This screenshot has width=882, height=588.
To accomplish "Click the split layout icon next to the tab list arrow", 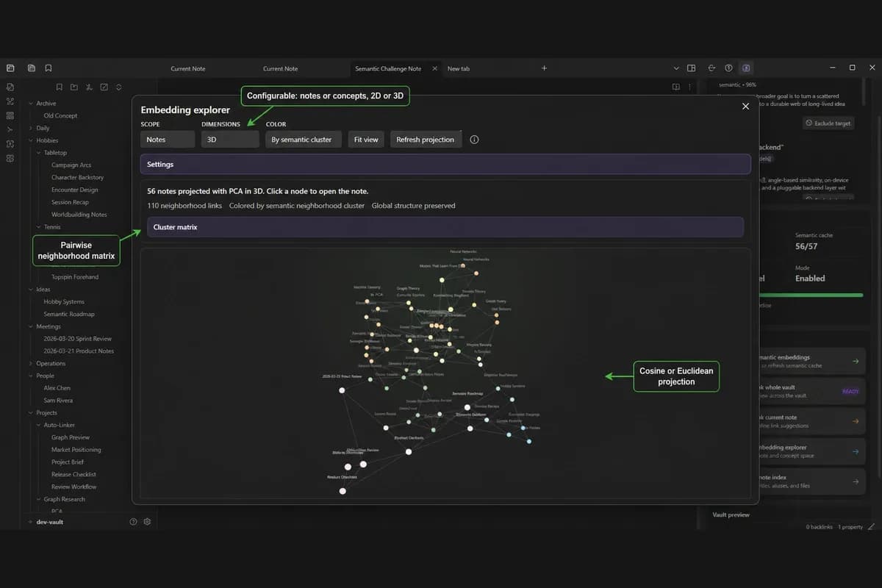I will click(x=691, y=68).
